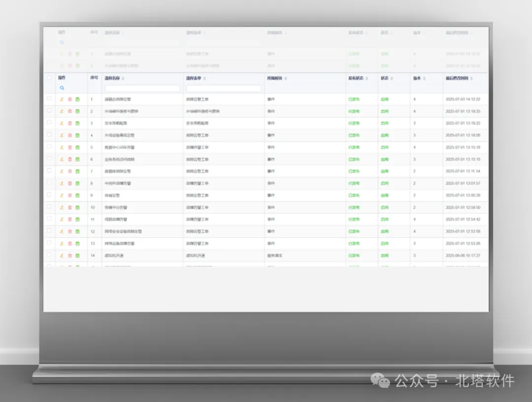This screenshot has height=402, width=532.
Task: Tick the checkbox for row 6
Action: click(49, 158)
